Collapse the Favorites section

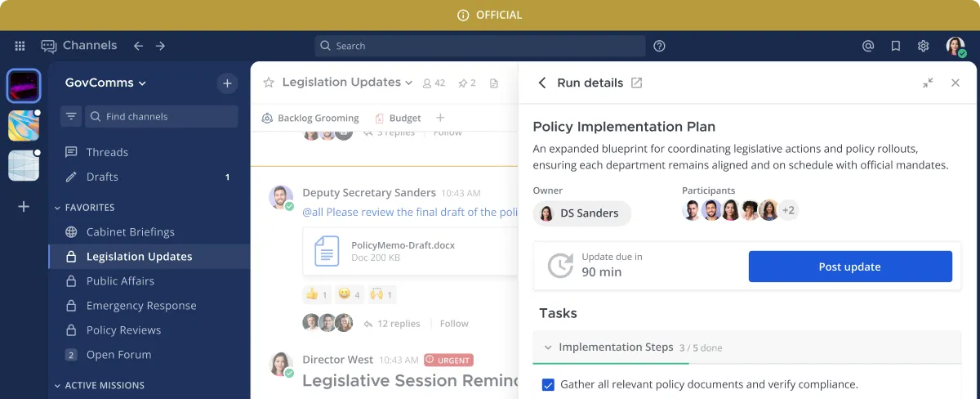(58, 208)
